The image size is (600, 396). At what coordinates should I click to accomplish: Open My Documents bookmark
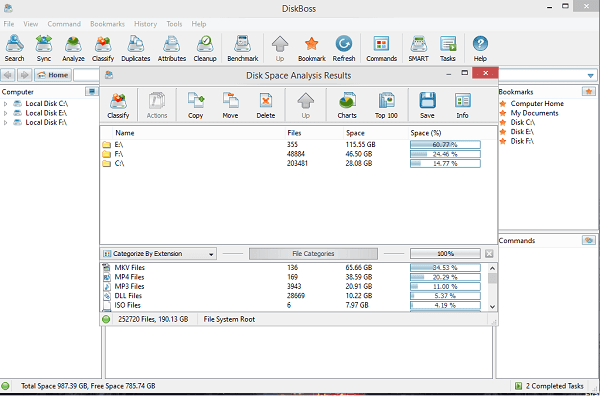coord(534,113)
